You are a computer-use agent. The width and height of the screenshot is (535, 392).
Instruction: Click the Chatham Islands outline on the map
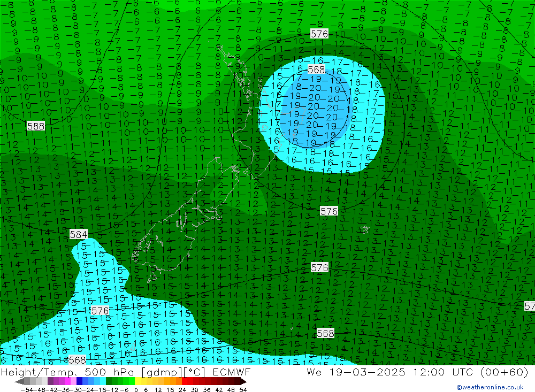(365, 229)
